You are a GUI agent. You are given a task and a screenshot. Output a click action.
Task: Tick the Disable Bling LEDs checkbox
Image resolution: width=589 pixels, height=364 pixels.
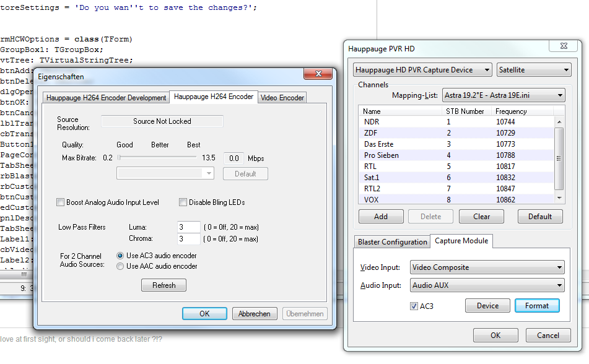click(183, 202)
